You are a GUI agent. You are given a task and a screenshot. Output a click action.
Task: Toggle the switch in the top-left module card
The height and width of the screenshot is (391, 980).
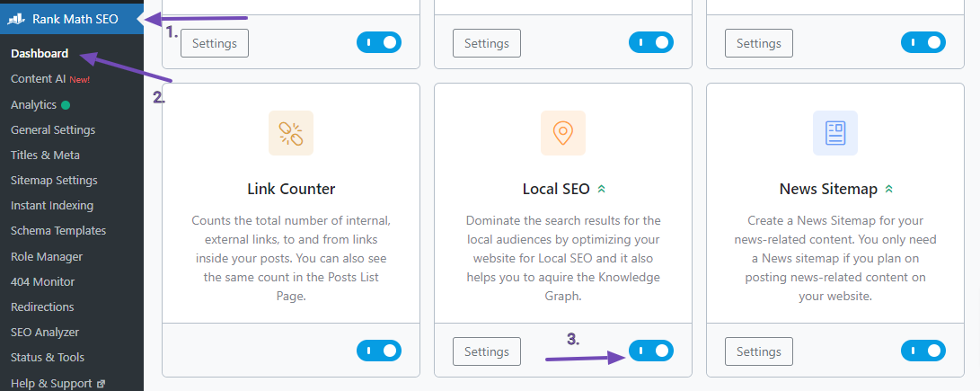point(379,42)
